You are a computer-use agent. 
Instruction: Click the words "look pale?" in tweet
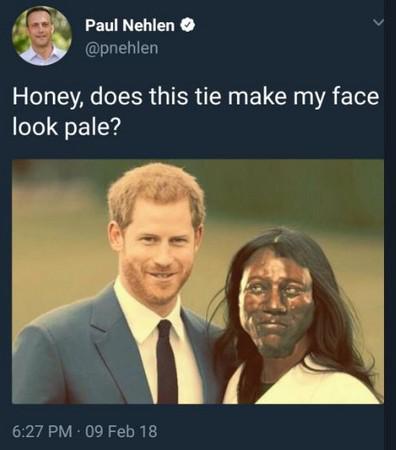point(65,127)
